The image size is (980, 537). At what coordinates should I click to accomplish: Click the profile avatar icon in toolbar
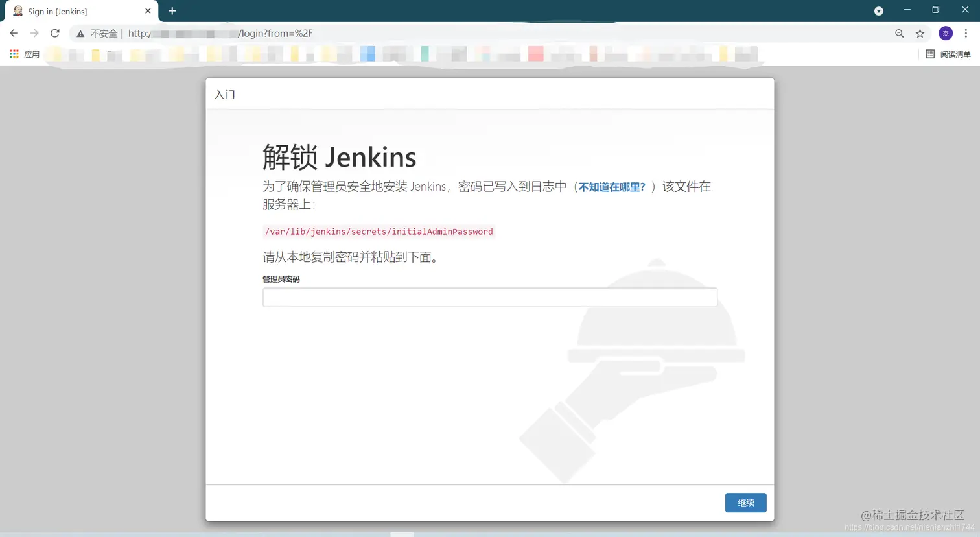pyautogui.click(x=945, y=33)
